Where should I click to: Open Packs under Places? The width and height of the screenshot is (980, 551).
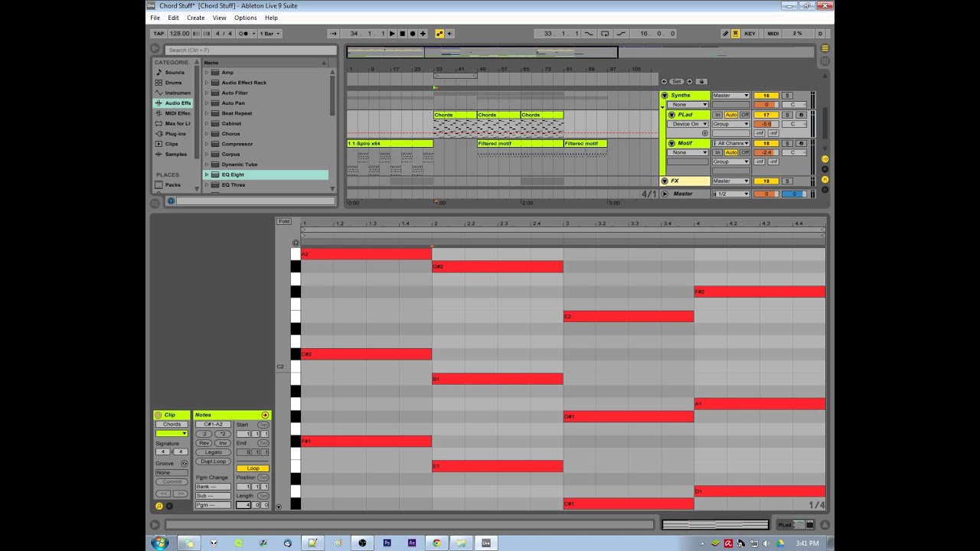[x=172, y=184]
